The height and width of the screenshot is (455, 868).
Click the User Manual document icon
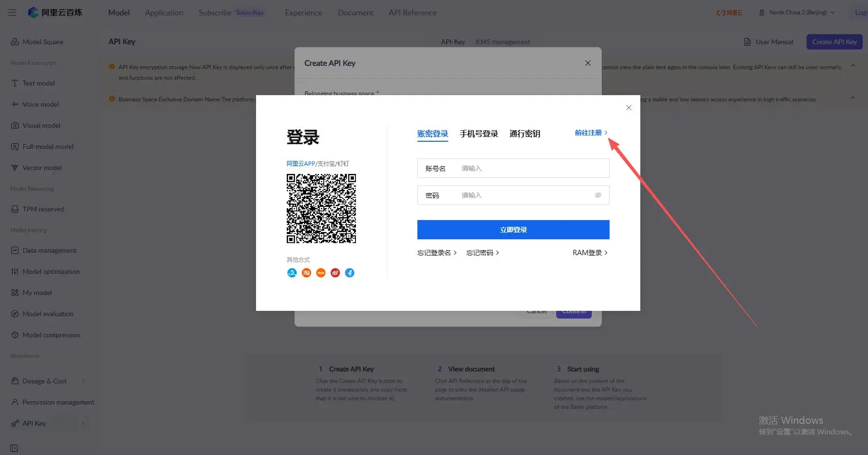[x=747, y=42]
